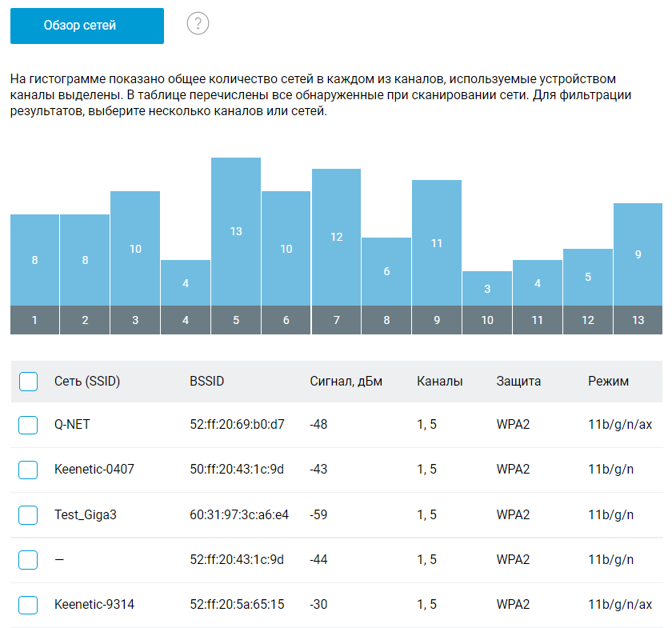The width and height of the screenshot is (672, 628).
Task: Click the Защита column header
Action: [x=518, y=382]
